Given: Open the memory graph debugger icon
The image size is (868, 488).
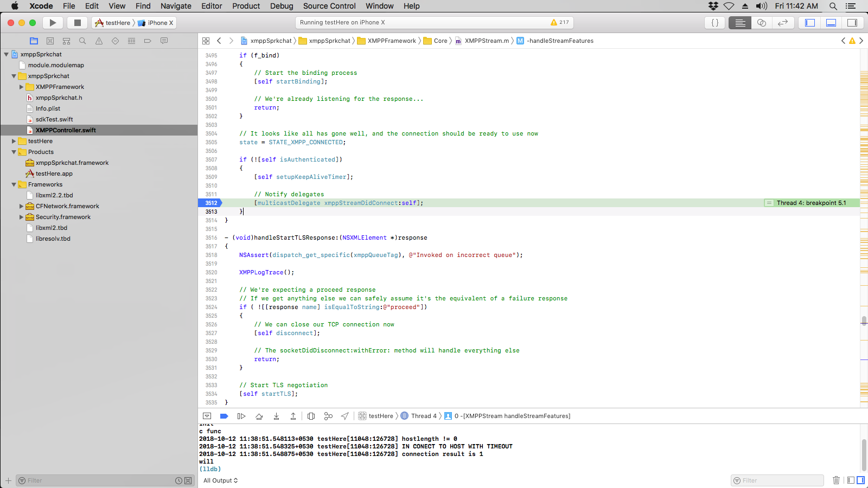Looking at the screenshot, I should 328,416.
